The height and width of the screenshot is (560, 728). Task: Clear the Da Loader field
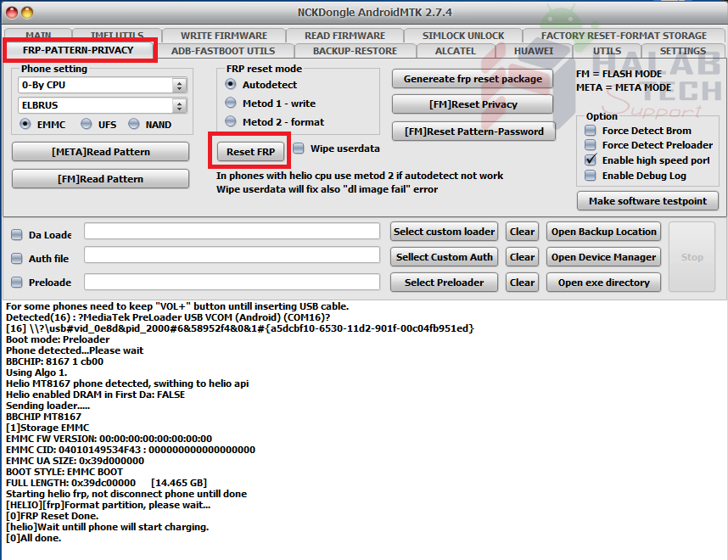tap(522, 232)
